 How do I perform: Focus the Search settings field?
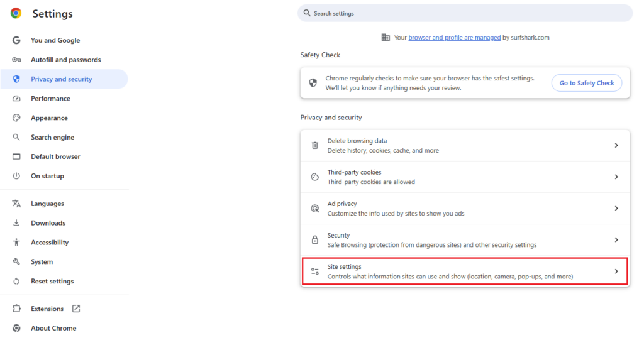465,13
